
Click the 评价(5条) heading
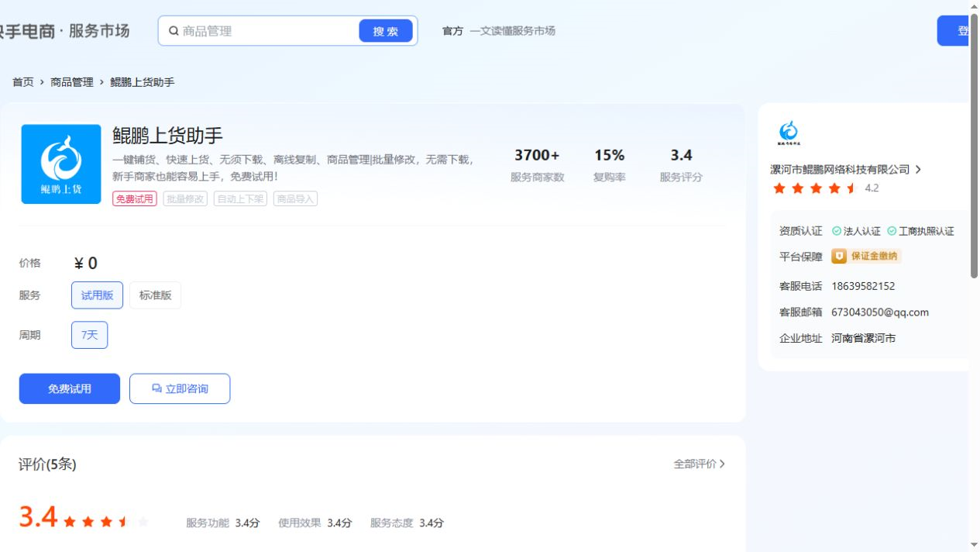[x=47, y=464]
